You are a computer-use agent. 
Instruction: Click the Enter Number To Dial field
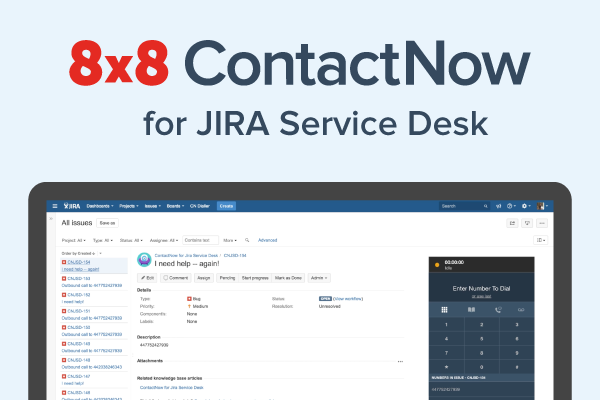point(481,288)
